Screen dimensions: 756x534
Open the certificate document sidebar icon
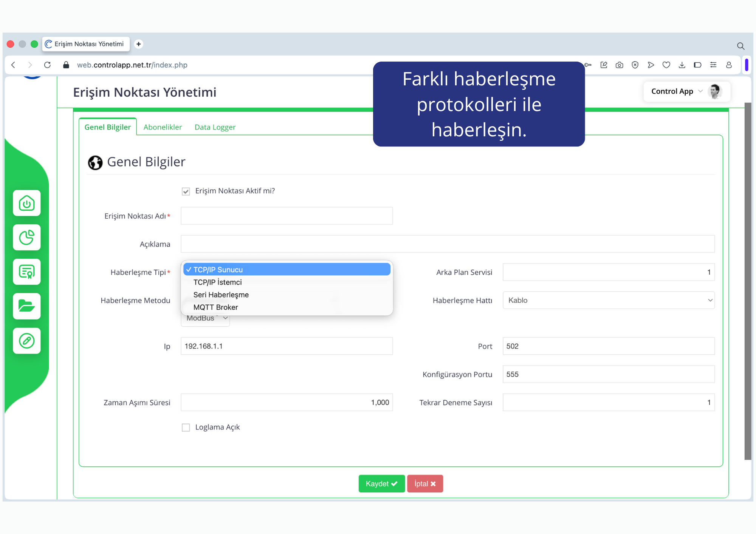pyautogui.click(x=27, y=272)
